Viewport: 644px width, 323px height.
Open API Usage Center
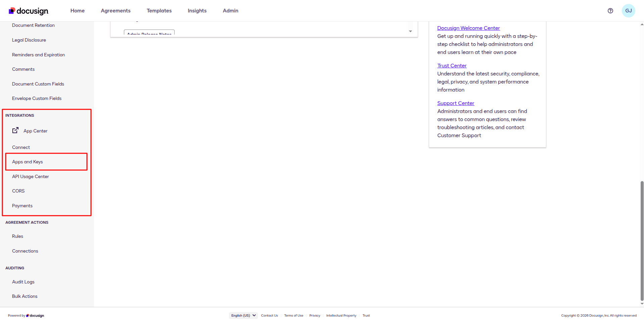pyautogui.click(x=30, y=176)
